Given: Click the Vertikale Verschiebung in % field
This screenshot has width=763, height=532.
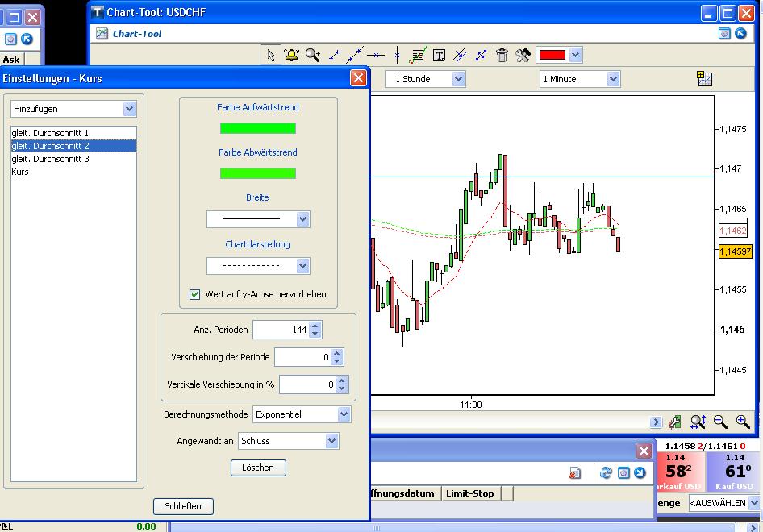Looking at the screenshot, I should (307, 384).
